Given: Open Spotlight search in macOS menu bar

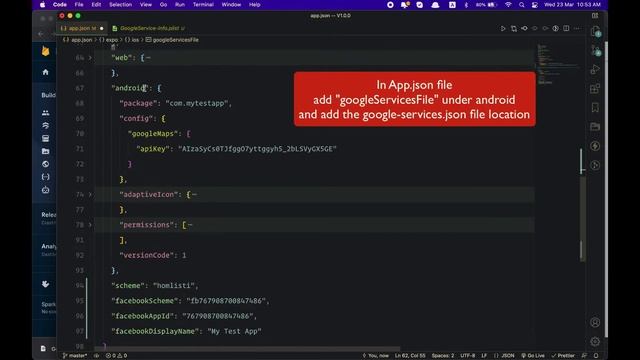Looking at the screenshot, I should (522, 4).
